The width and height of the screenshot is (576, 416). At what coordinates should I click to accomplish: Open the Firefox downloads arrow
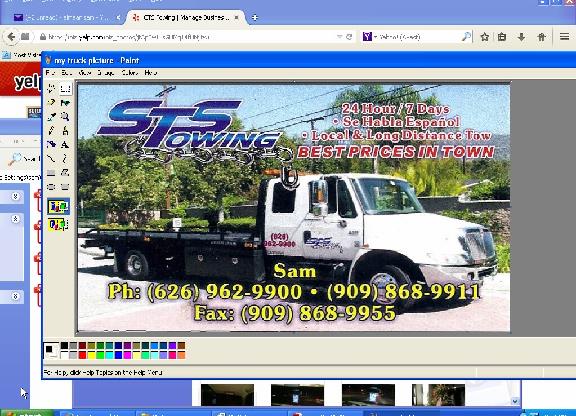click(521, 37)
